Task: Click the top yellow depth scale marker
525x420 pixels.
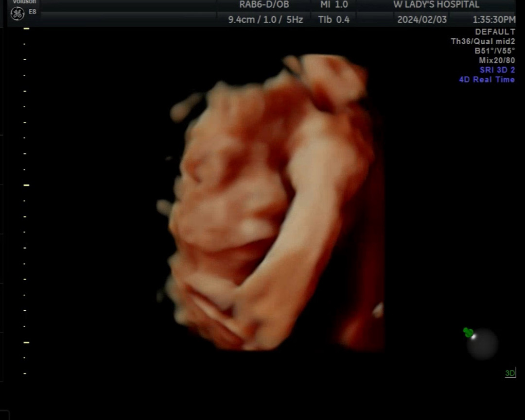Action: [26, 29]
